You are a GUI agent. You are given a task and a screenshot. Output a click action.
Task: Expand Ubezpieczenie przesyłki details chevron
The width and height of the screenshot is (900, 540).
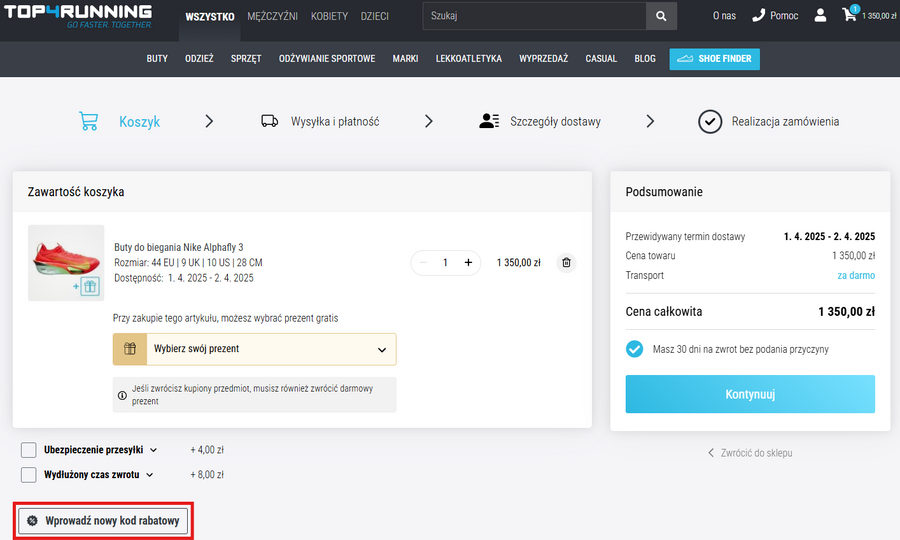click(153, 450)
